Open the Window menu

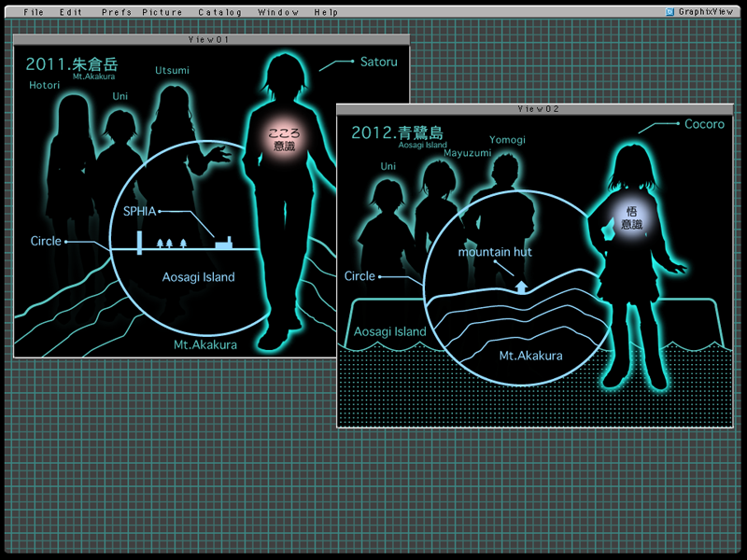[278, 12]
